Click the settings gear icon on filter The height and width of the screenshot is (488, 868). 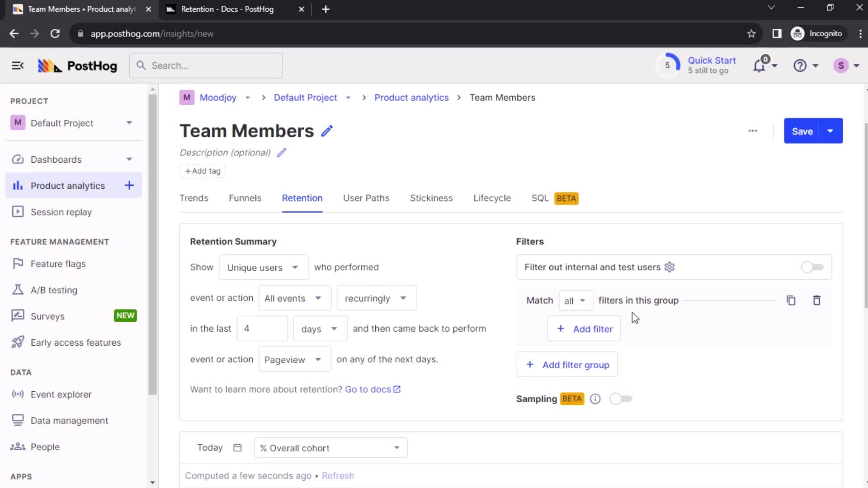click(670, 267)
